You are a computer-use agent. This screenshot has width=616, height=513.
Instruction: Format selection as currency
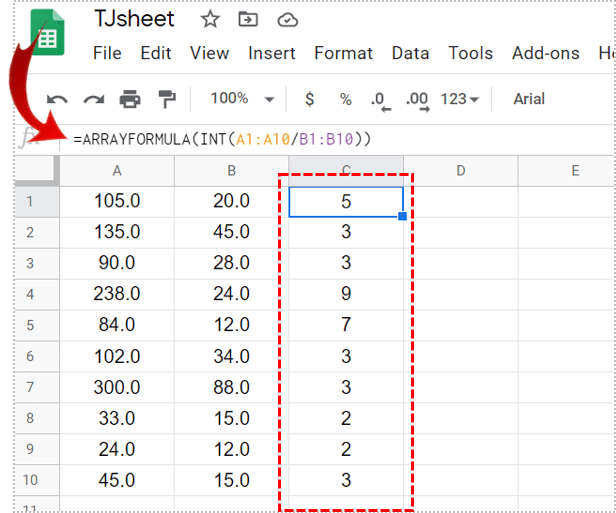[x=309, y=99]
